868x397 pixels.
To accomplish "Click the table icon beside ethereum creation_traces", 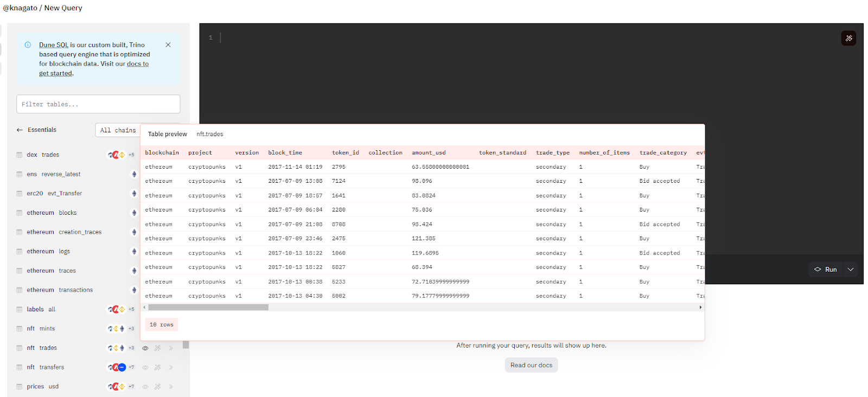I will coord(20,232).
